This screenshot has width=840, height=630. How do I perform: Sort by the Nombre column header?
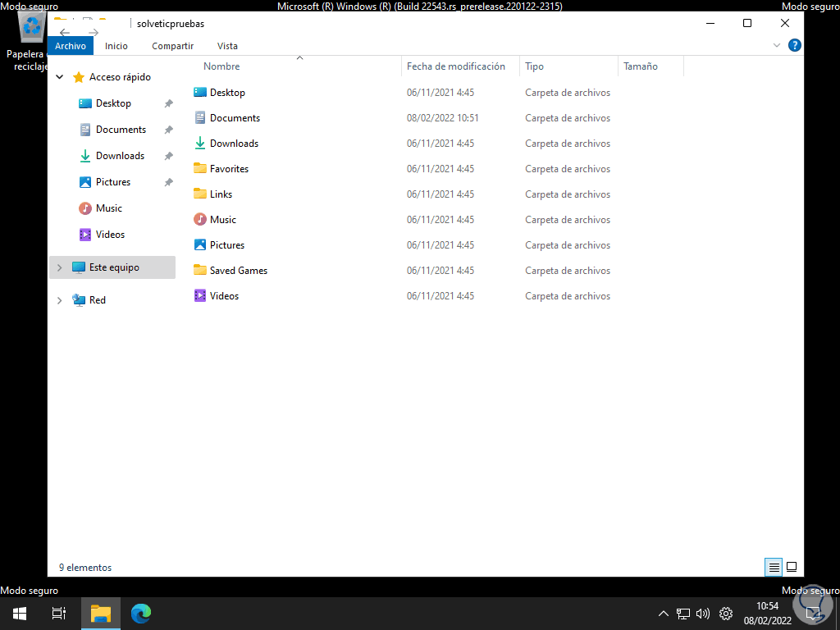click(221, 66)
